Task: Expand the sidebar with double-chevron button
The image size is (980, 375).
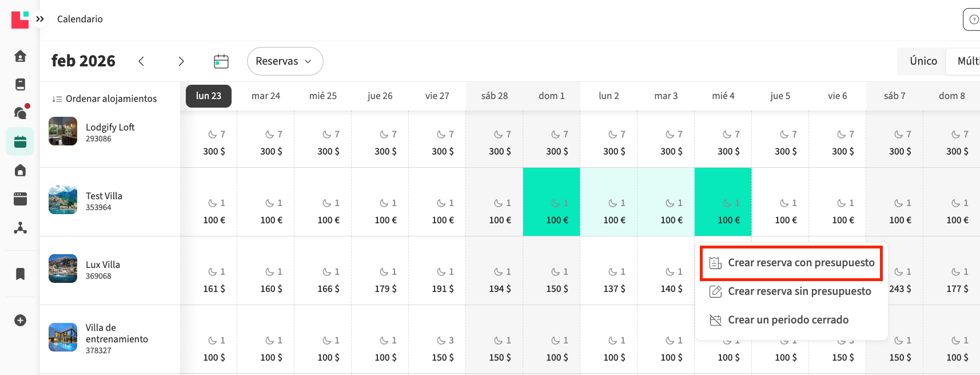Action: pyautogui.click(x=39, y=19)
